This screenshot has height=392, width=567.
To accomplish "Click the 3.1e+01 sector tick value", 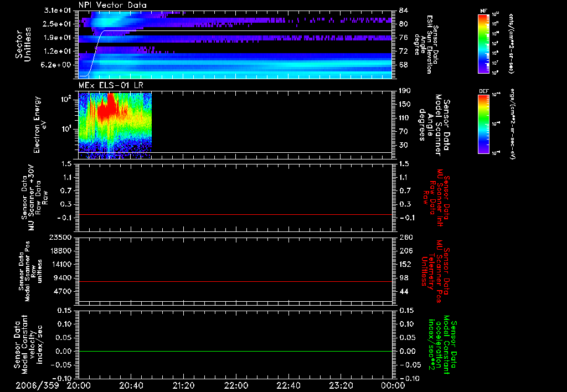I will (57, 11).
